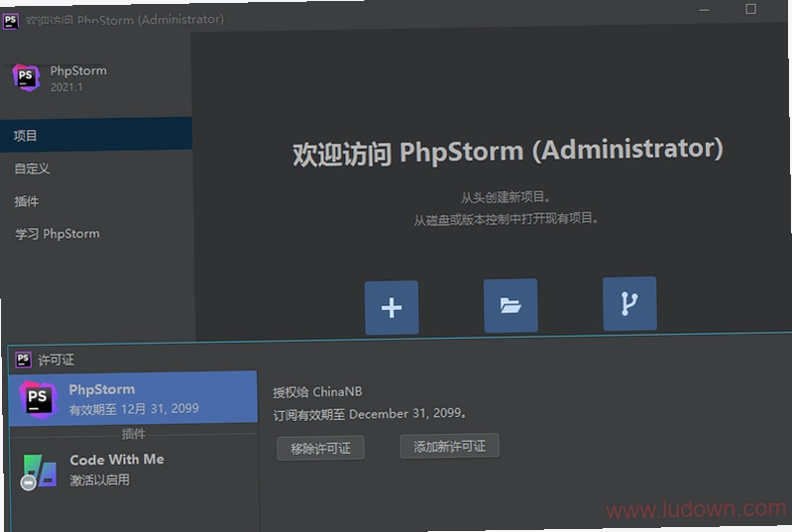This screenshot has width=792, height=532.
Task: Click the Code With Me plugin icon
Action: tap(39, 472)
